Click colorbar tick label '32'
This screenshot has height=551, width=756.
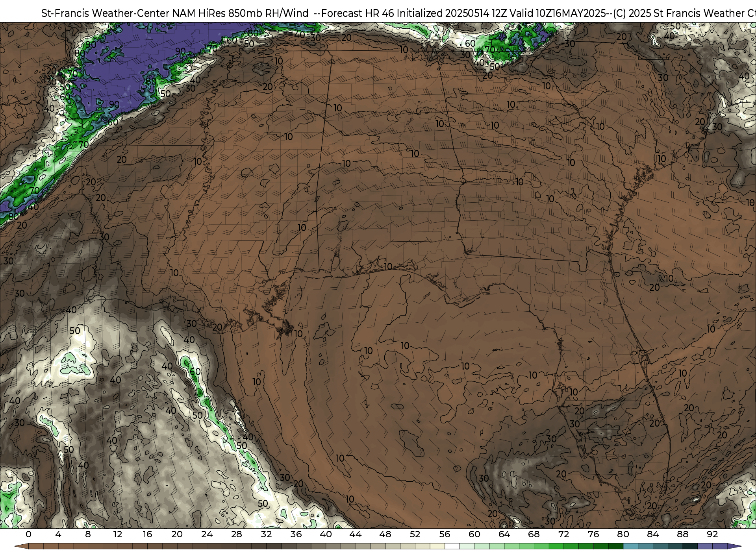click(x=267, y=534)
